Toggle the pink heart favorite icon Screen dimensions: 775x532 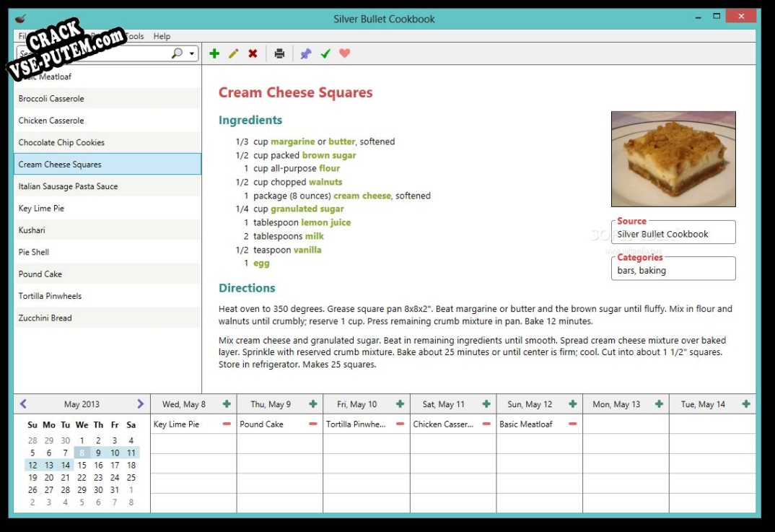345,53
